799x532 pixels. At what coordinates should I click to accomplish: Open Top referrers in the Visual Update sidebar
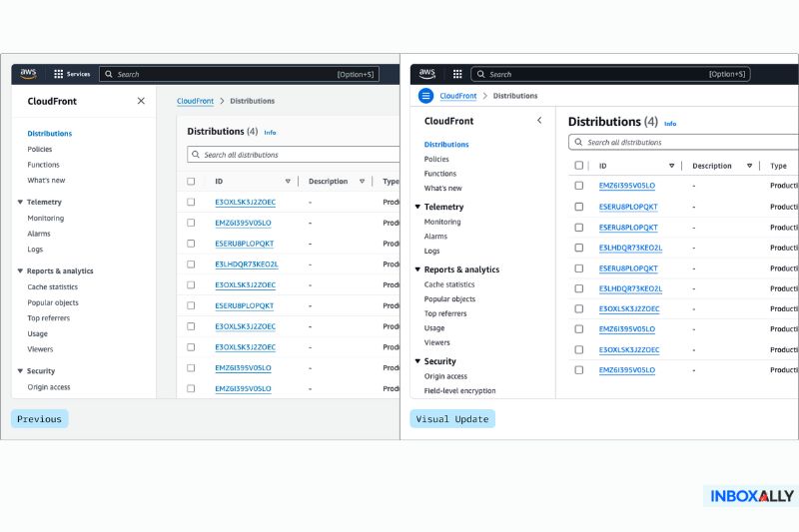tap(445, 313)
